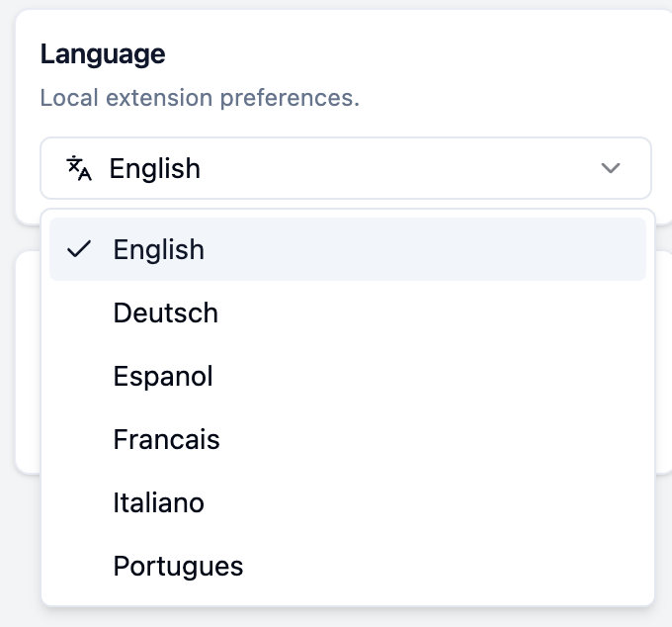Set the extension language to French (Francais)

(x=167, y=439)
